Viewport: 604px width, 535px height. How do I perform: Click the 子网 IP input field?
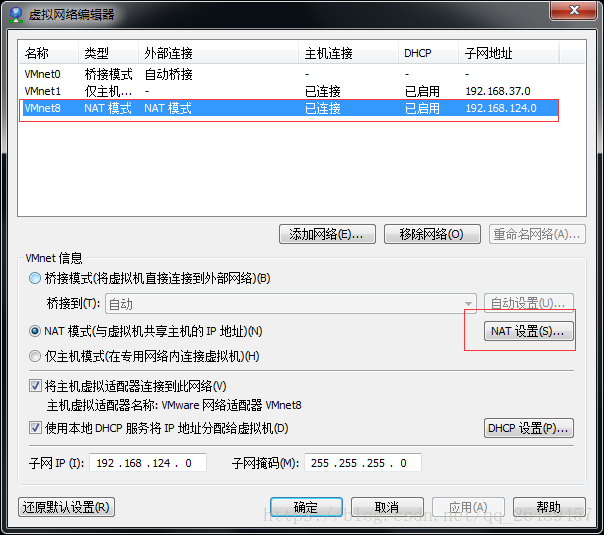point(148,463)
